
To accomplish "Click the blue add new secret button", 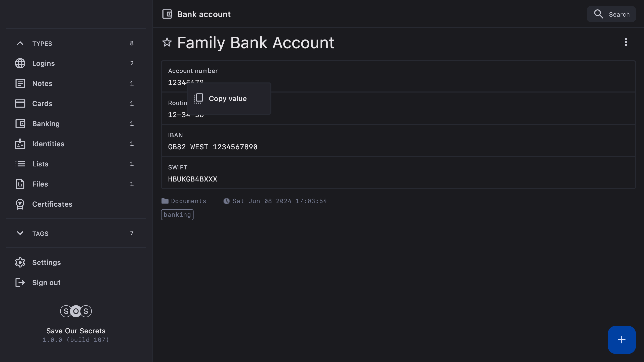I will (622, 340).
